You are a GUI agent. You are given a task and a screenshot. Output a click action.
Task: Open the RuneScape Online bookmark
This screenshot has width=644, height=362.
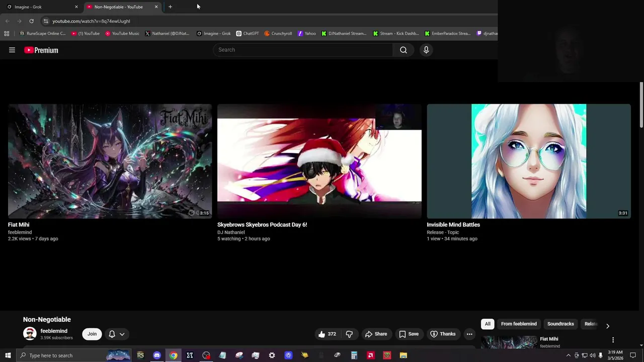point(43,33)
